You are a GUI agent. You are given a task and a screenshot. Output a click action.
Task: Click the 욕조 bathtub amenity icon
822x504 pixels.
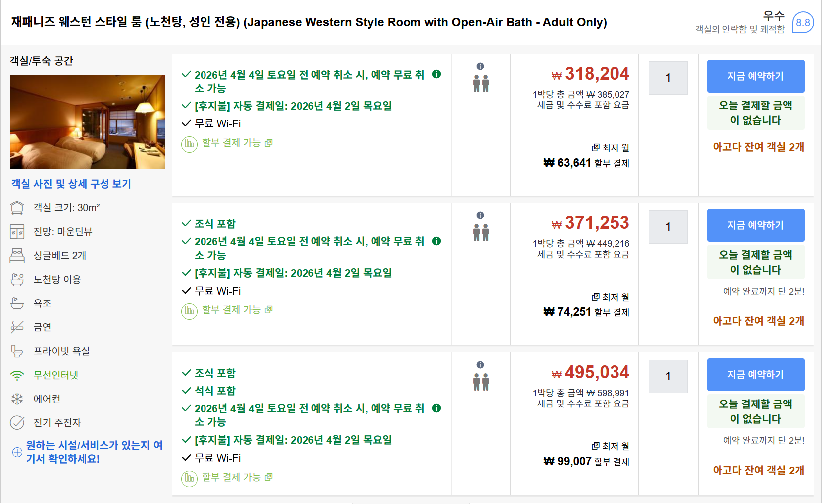(x=18, y=303)
